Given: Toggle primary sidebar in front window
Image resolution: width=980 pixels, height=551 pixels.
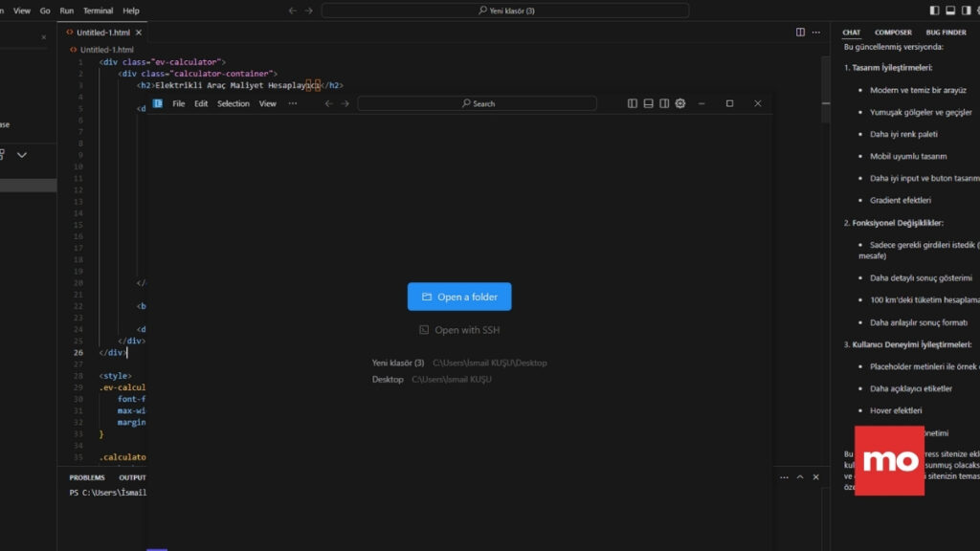Looking at the screenshot, I should point(633,103).
